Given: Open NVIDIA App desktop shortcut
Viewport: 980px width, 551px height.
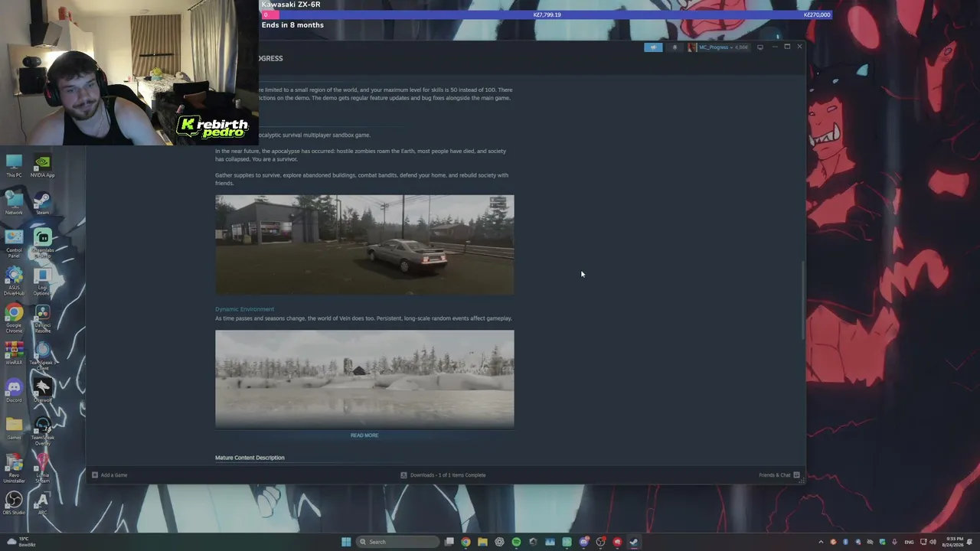Looking at the screenshot, I should click(x=42, y=166).
